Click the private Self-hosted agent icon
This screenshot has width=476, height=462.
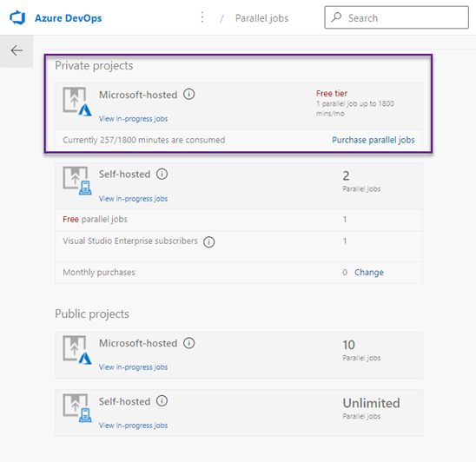[77, 181]
